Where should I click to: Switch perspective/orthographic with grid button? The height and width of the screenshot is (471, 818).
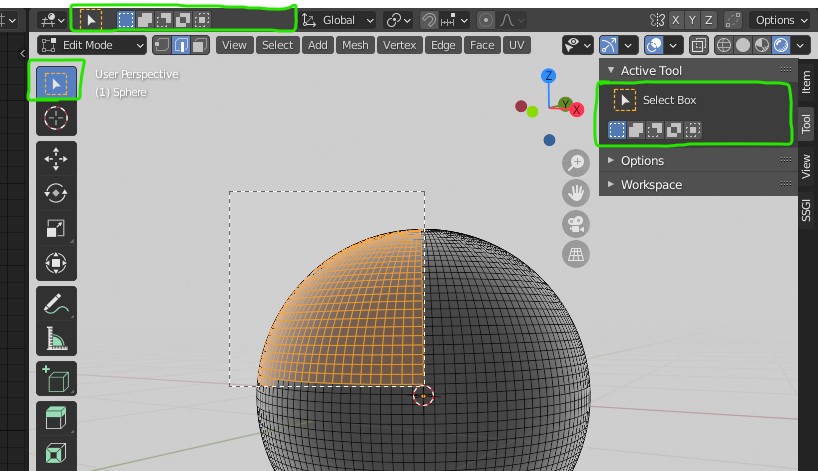click(575, 254)
